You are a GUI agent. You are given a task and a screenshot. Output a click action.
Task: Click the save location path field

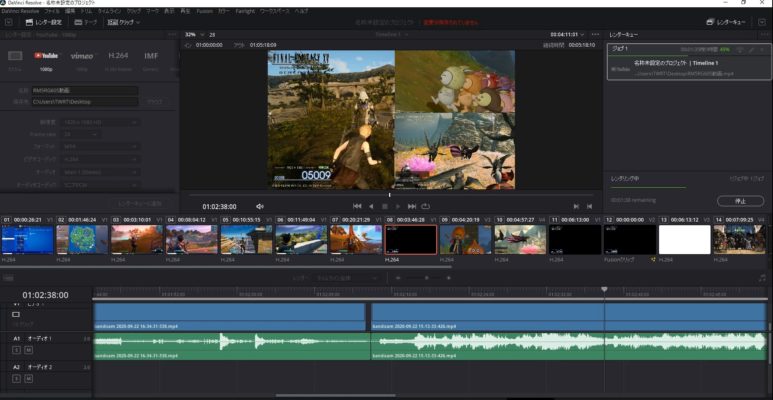85,102
